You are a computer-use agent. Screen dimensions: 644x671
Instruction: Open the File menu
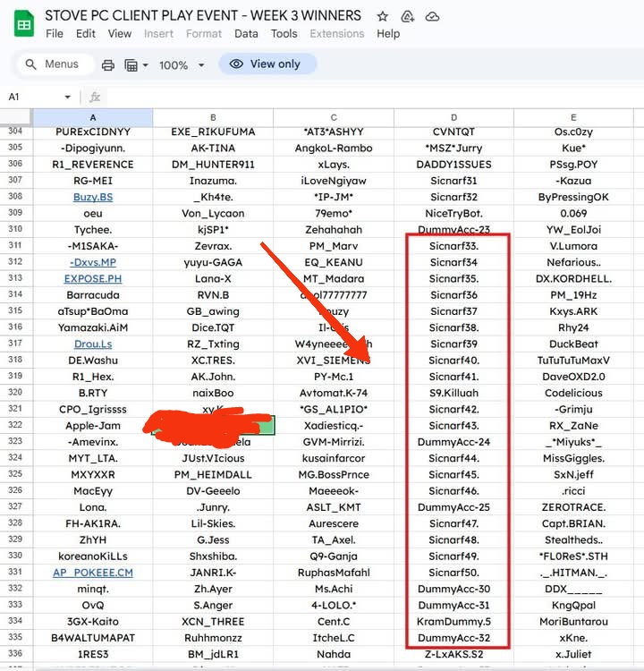point(55,33)
